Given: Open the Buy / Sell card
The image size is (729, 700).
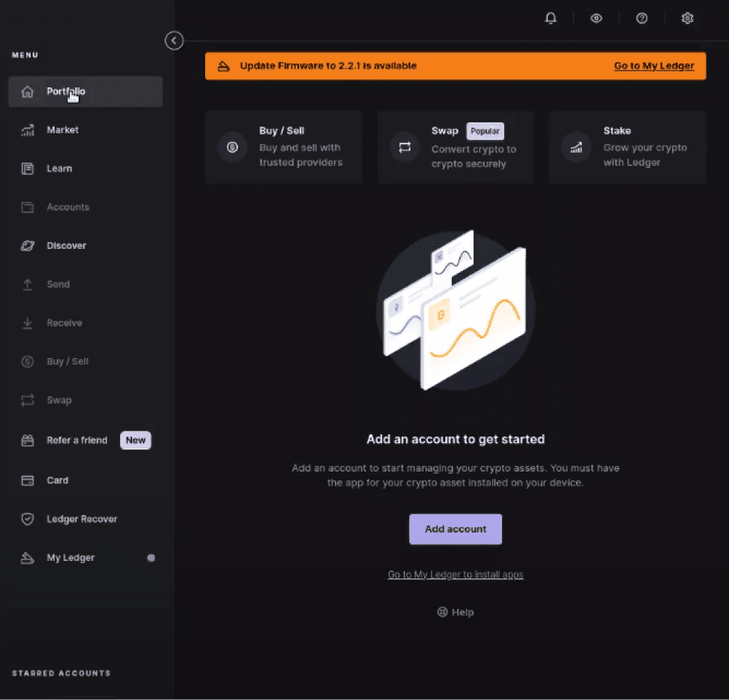Looking at the screenshot, I should click(x=284, y=147).
